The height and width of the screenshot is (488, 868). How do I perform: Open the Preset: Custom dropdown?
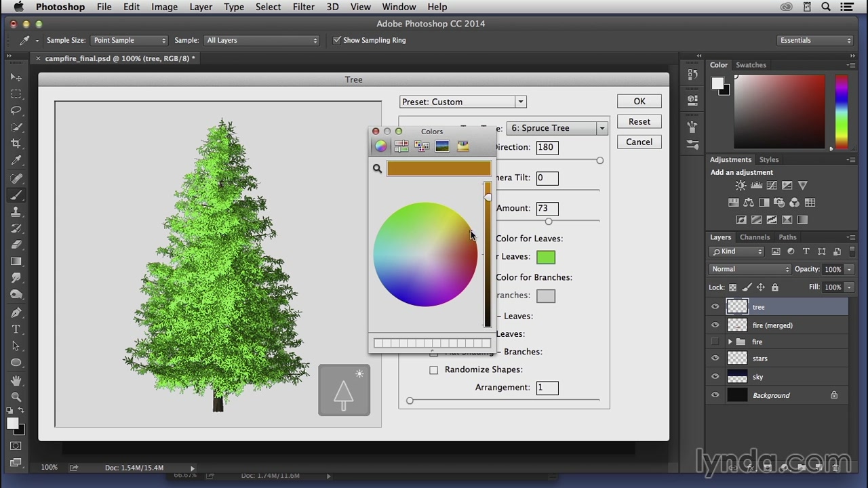point(463,102)
